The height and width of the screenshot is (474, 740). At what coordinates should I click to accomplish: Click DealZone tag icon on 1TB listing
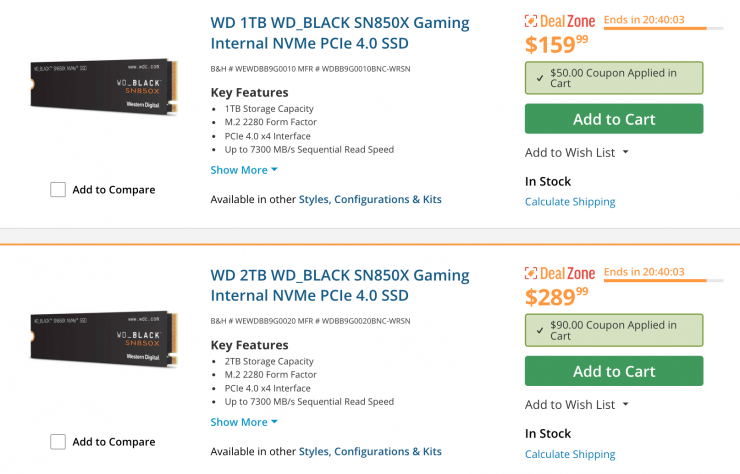(533, 22)
